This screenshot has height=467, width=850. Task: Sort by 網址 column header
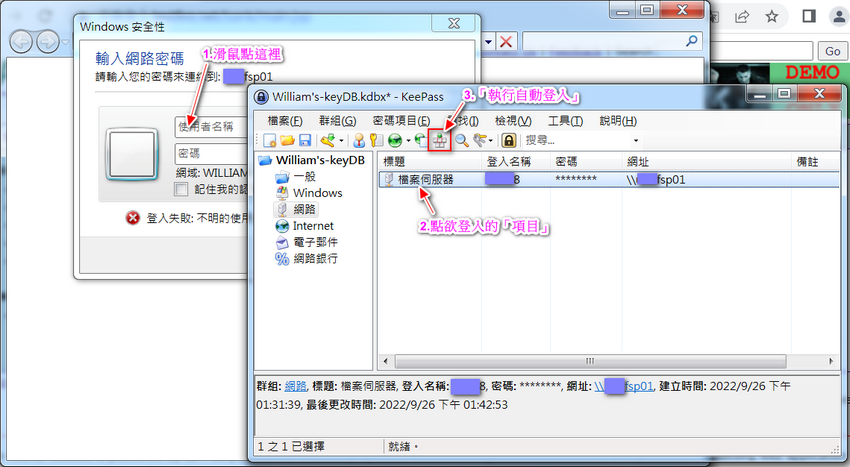pos(706,162)
